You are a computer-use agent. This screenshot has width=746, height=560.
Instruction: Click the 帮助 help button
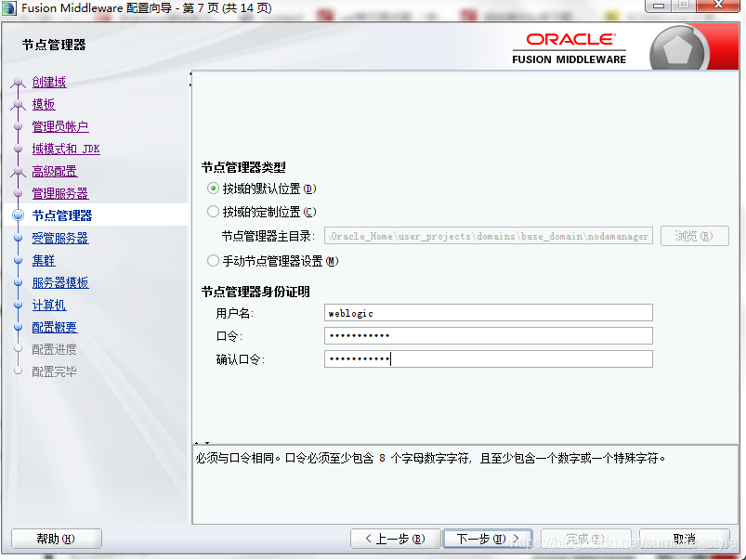click(x=56, y=539)
